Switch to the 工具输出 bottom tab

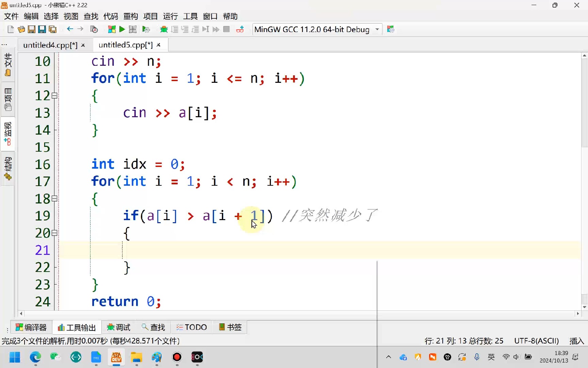pyautogui.click(x=77, y=327)
